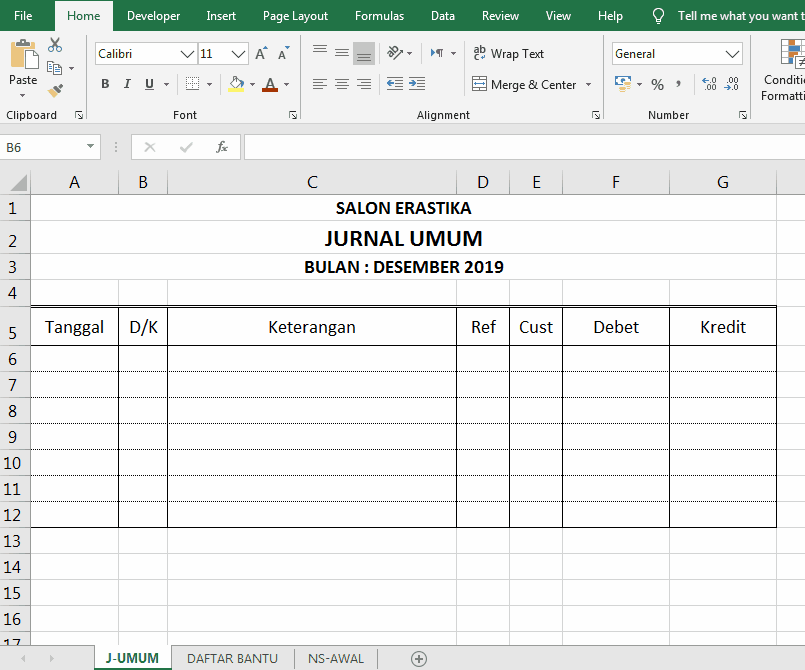Select the Keterangan header cell
Viewport: 805px width, 670px height.
[x=312, y=327]
